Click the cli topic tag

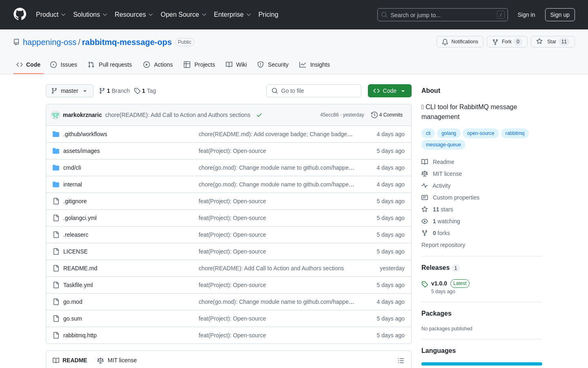(428, 133)
